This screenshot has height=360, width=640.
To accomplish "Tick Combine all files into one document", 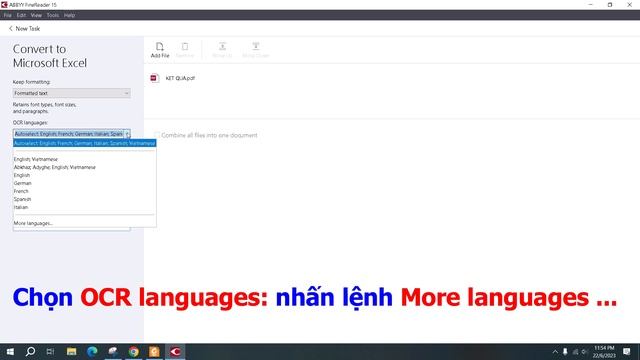I will 157,135.
